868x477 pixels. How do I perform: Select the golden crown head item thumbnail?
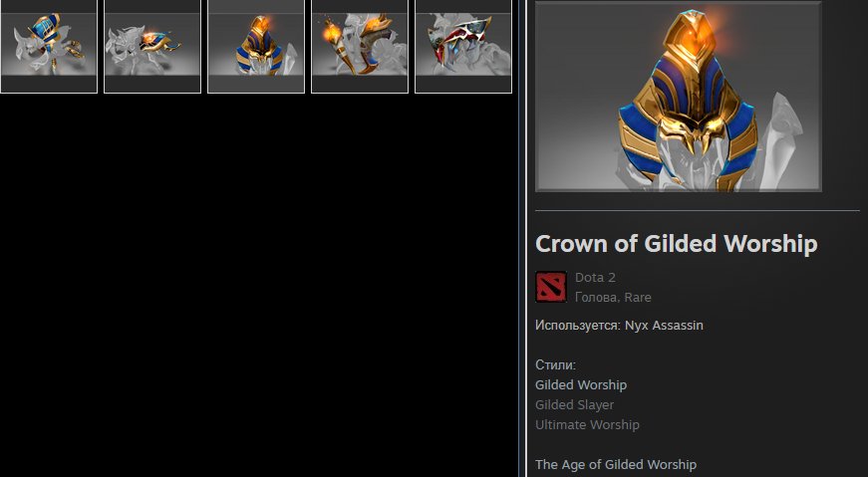[x=256, y=47]
